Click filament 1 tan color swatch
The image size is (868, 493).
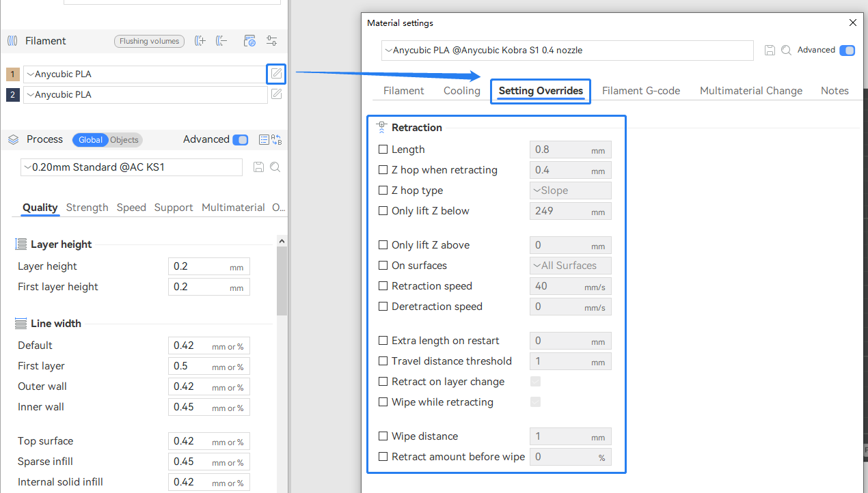(13, 74)
